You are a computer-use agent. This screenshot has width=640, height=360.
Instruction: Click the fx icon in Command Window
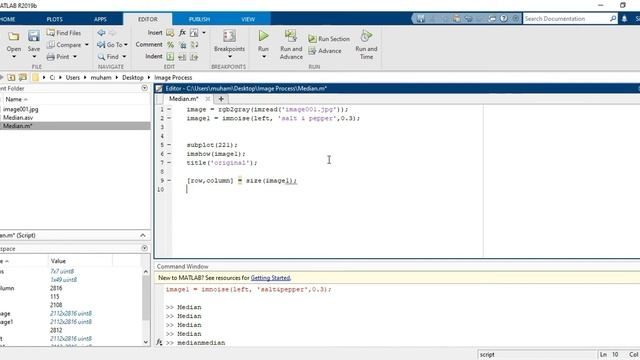159,342
